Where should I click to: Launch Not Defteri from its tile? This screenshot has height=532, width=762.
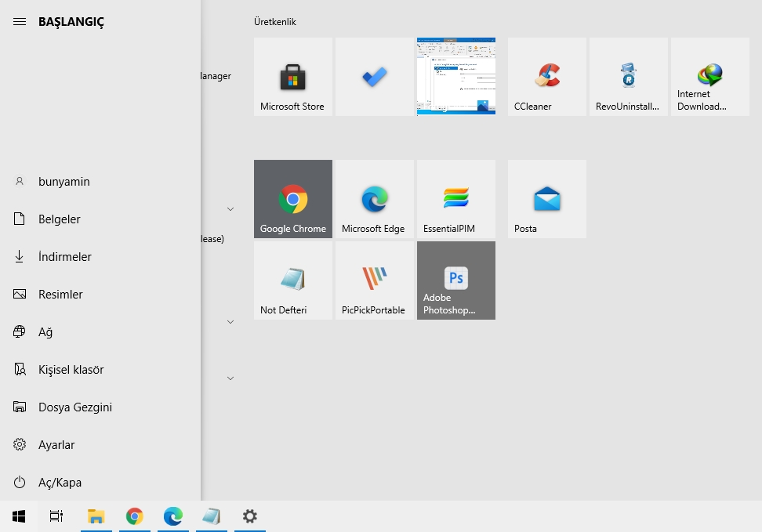coord(292,280)
